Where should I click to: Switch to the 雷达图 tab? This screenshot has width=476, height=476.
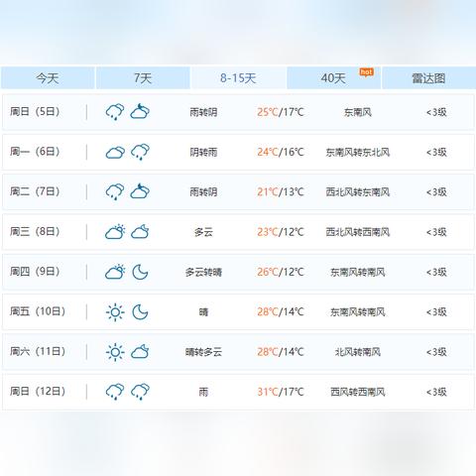pyautogui.click(x=428, y=78)
